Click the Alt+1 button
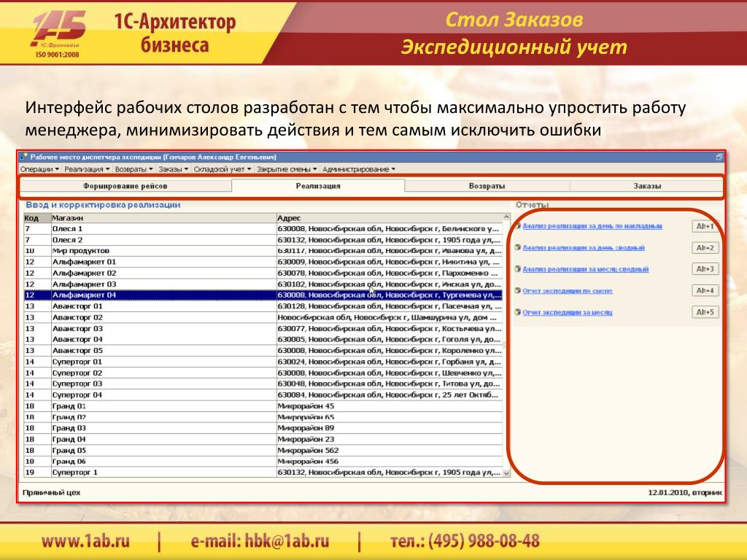This screenshot has width=747, height=560. coord(705,226)
